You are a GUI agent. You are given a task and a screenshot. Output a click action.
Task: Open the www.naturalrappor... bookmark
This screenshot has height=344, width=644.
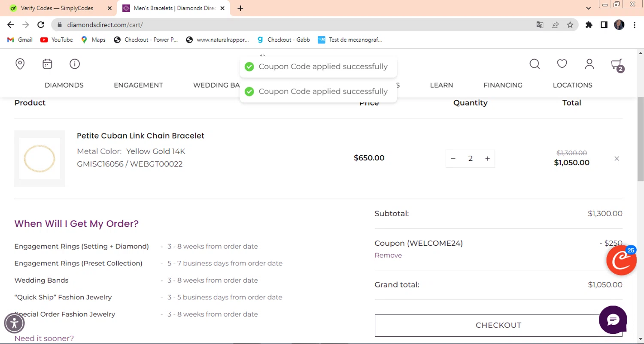coord(218,39)
